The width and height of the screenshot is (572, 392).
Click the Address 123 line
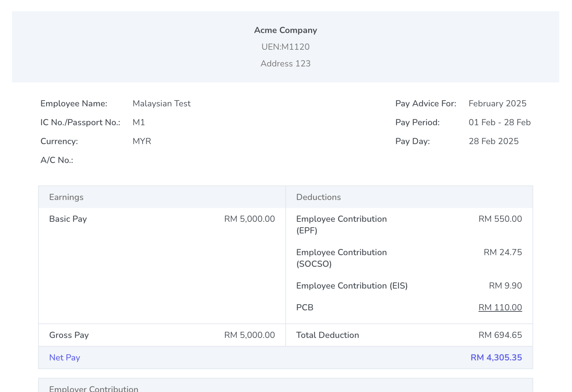[286, 64]
